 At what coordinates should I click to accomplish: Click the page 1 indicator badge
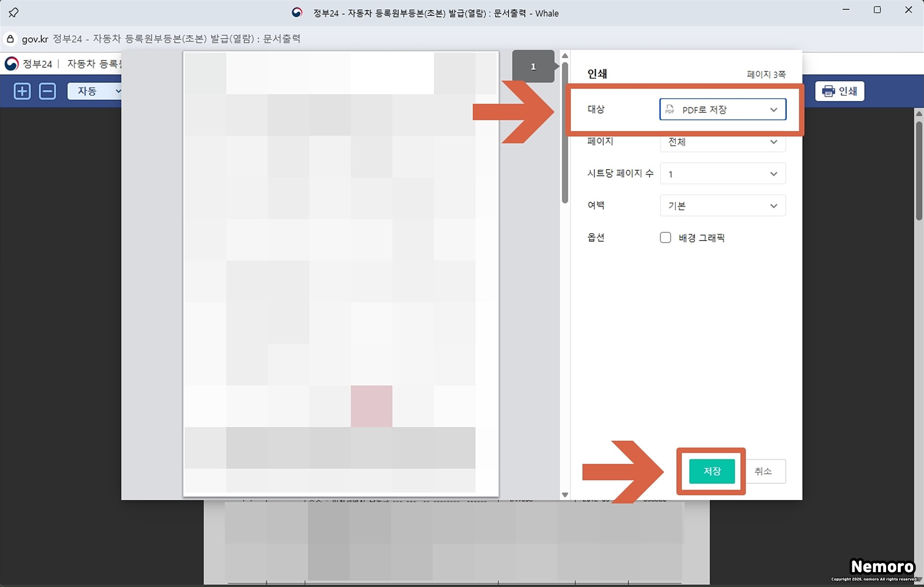(533, 67)
